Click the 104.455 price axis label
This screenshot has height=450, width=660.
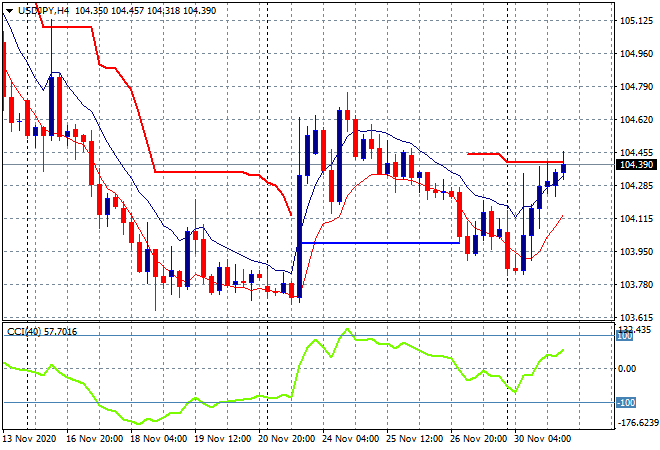(x=637, y=152)
